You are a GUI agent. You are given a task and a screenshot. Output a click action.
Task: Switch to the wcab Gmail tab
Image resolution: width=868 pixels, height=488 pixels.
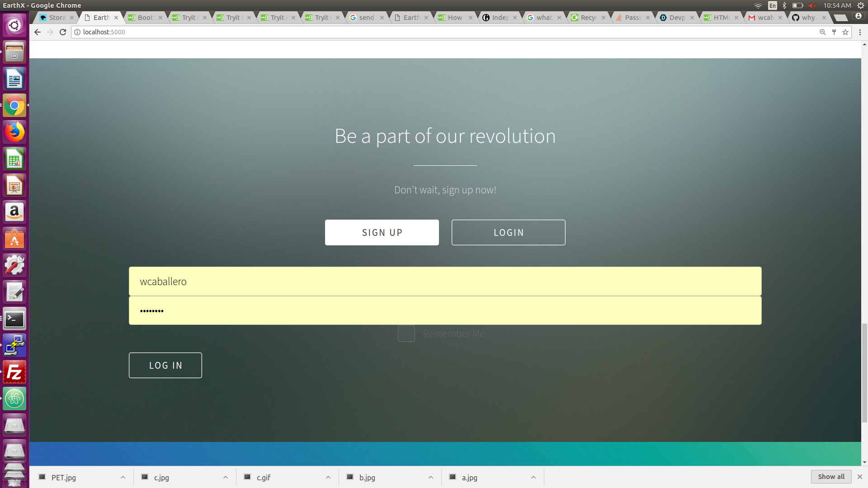765,18
